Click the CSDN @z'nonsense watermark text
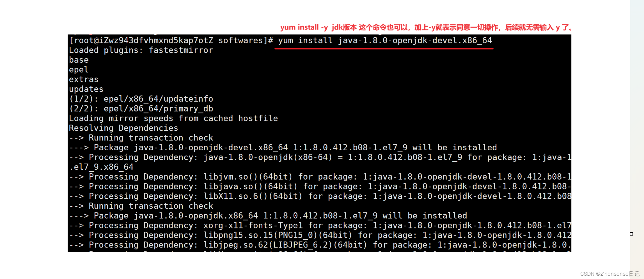Viewport: 644px width, 279px height. 610,274
